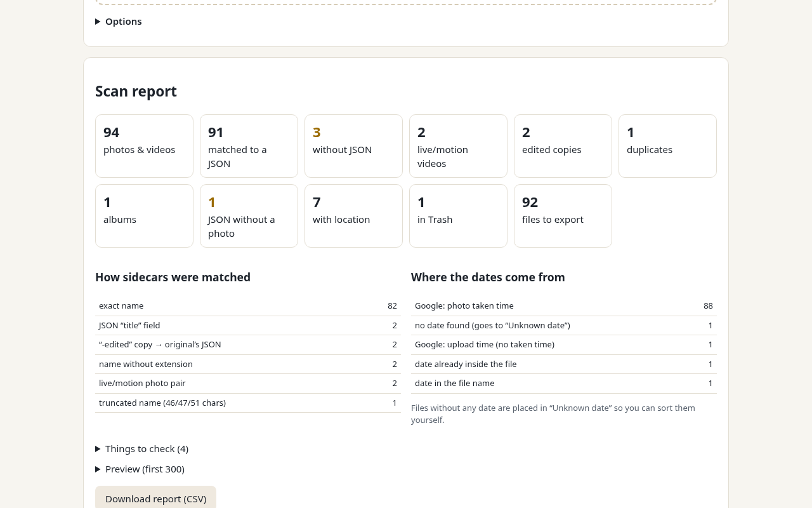The image size is (812, 508).
Task: Open the Preview (first 300) section
Action: pos(140,469)
